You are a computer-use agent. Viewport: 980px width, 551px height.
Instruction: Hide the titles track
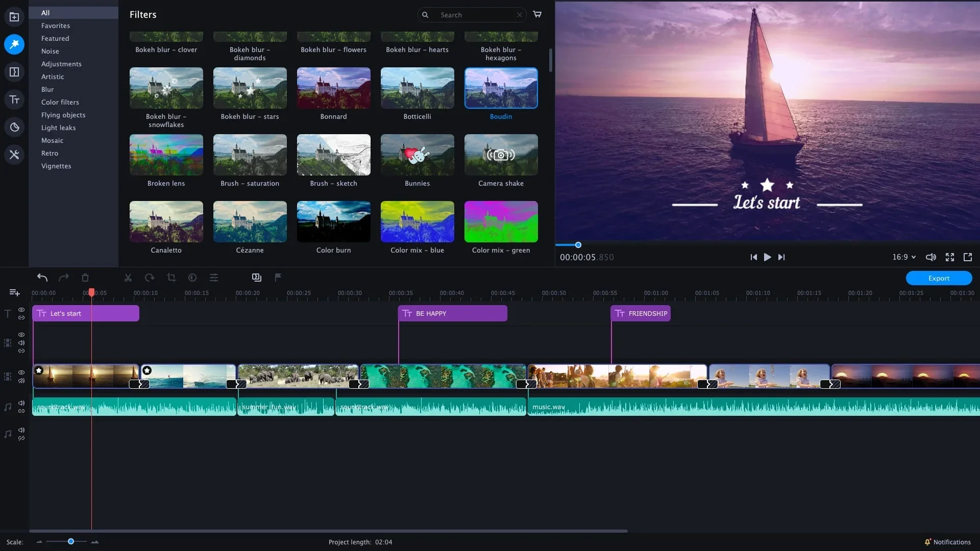pyautogui.click(x=21, y=310)
